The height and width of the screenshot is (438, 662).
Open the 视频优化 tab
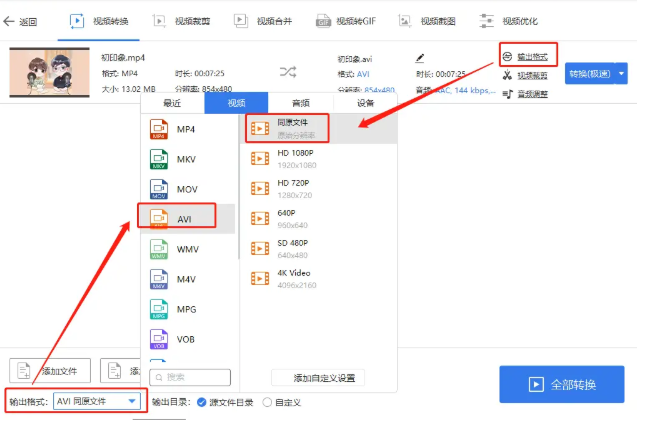coord(509,21)
